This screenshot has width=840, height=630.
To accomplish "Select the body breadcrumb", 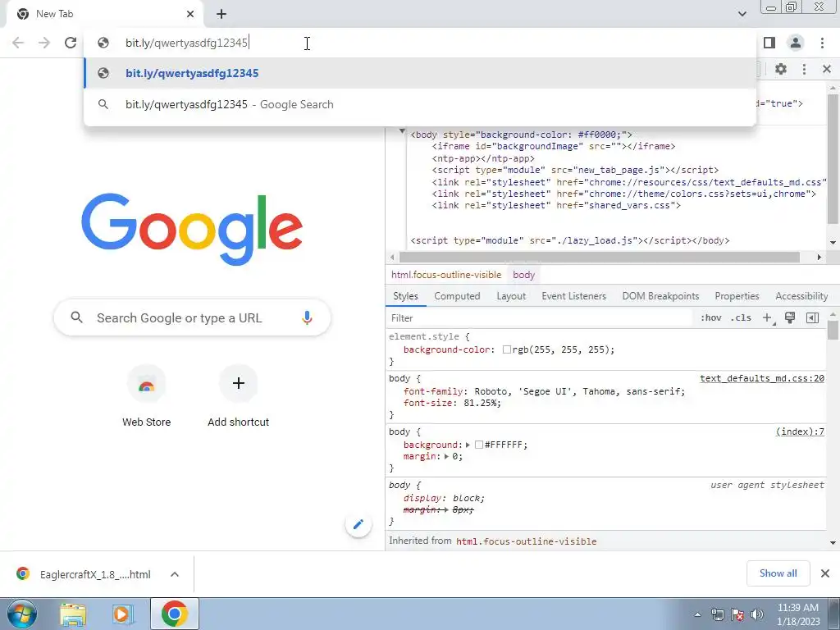I will pos(524,275).
